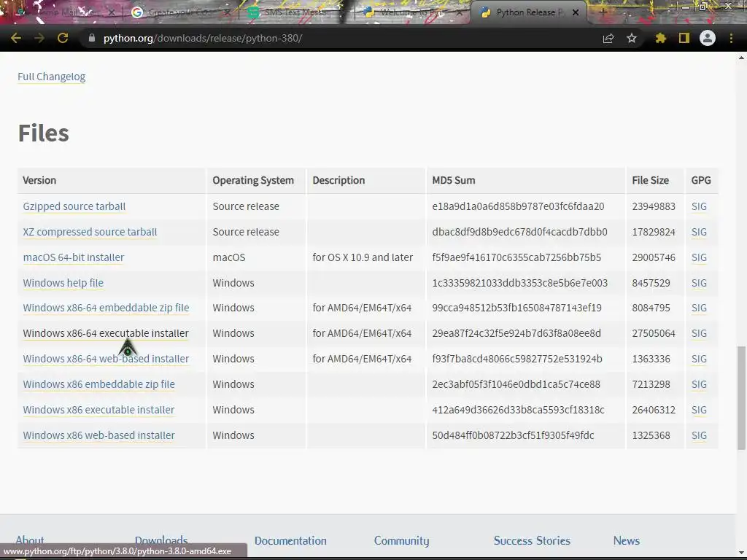
Task: Open SIG link for x86 embeddable zip
Action: 699,384
